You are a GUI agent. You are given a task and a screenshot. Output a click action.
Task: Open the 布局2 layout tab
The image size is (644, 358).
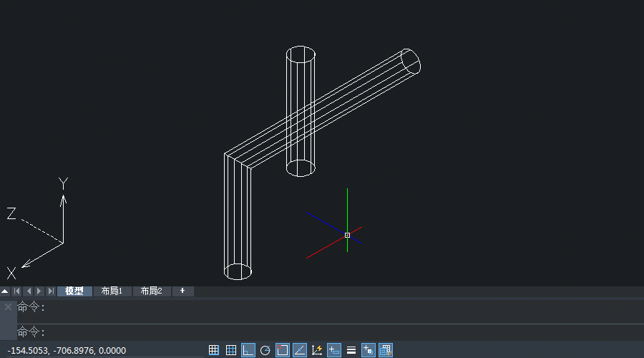(151, 291)
